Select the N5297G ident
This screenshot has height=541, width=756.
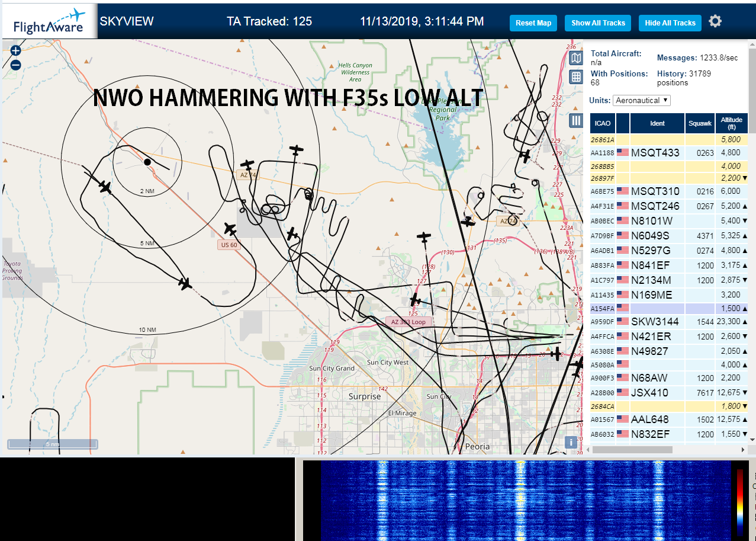(x=651, y=251)
